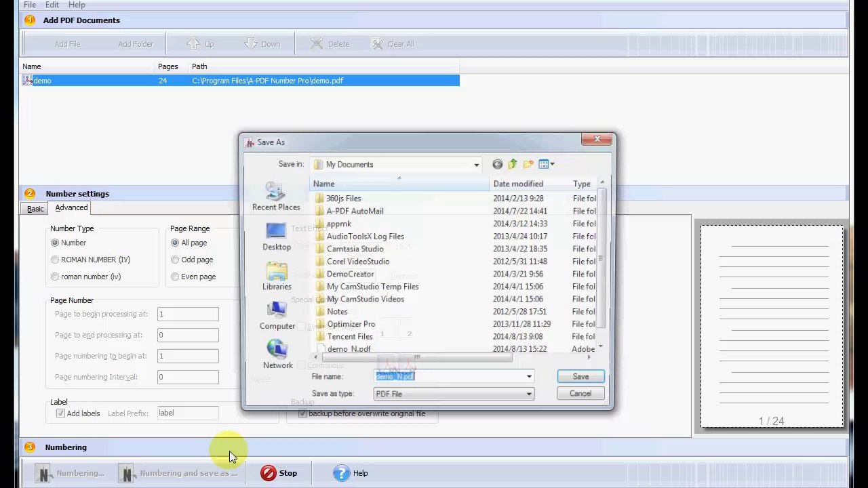Click the Label Prefix input field
Viewport: 868px width, 488px height.
[188, 413]
